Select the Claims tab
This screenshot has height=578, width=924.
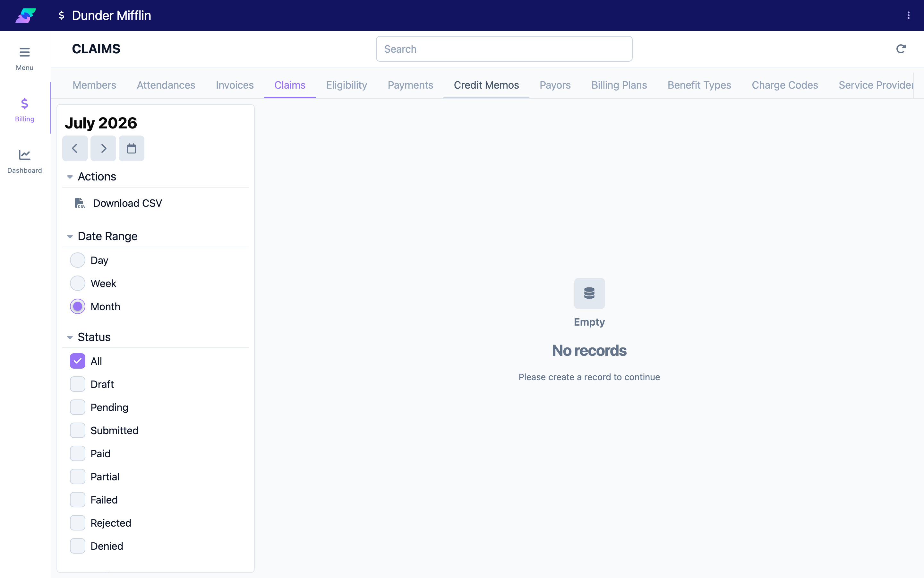tap(290, 85)
